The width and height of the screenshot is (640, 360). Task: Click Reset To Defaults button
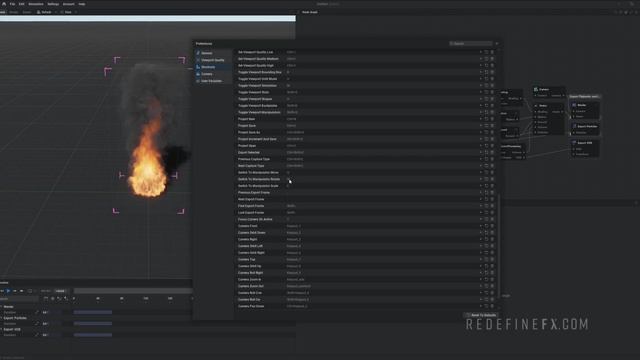(482, 315)
